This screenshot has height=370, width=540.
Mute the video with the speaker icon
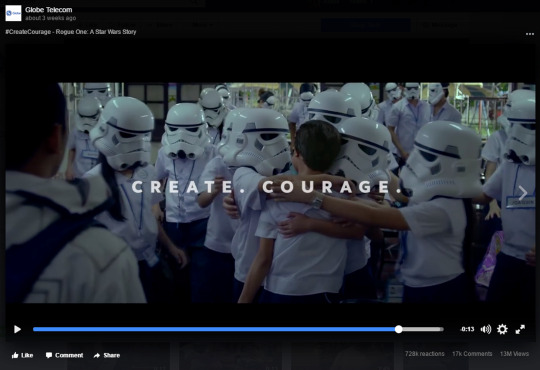coord(486,329)
